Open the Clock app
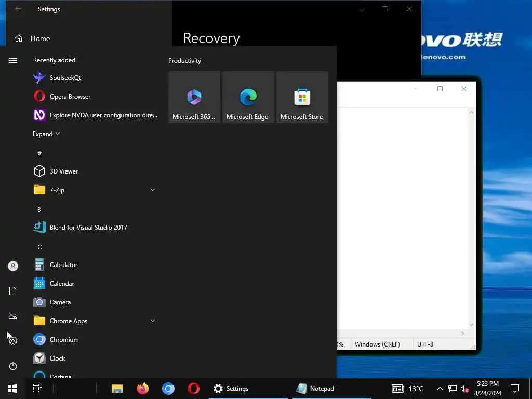 [x=95, y=358]
